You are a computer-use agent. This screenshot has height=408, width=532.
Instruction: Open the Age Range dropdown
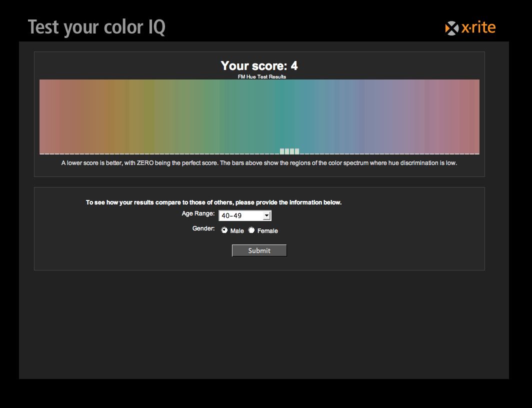click(x=244, y=215)
